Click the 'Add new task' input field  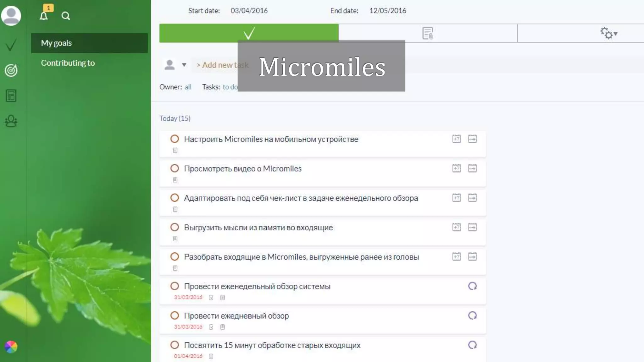point(217,65)
